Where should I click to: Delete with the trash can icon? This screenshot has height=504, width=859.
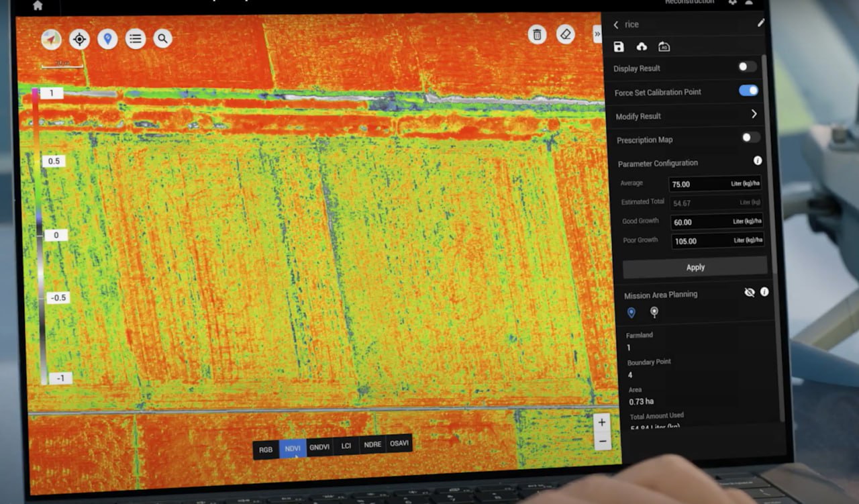[x=537, y=35]
